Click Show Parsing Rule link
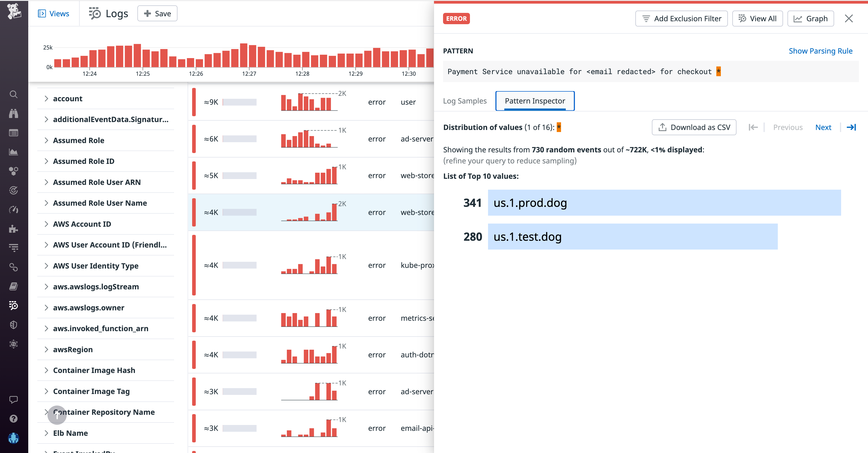Screen dimensions: 868x453 click(821, 51)
